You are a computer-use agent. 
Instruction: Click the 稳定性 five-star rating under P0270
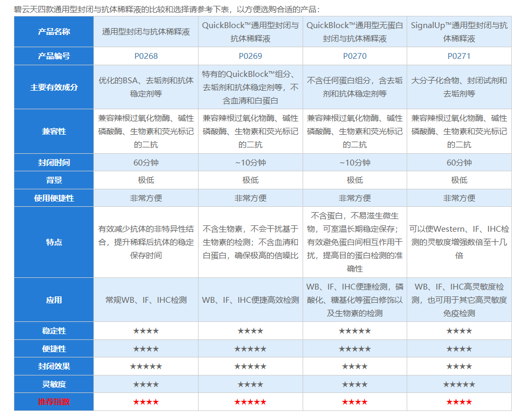354,330
